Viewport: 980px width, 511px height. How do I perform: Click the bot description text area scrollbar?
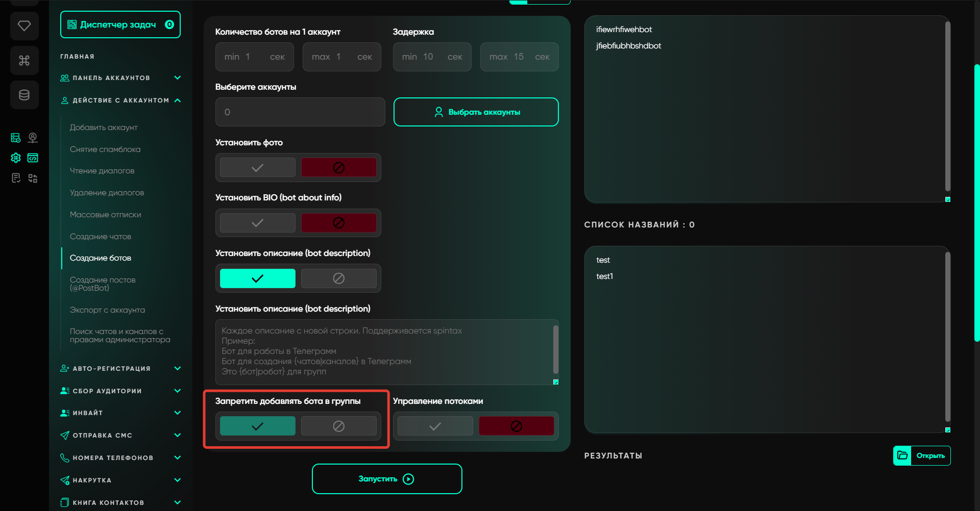click(555, 350)
